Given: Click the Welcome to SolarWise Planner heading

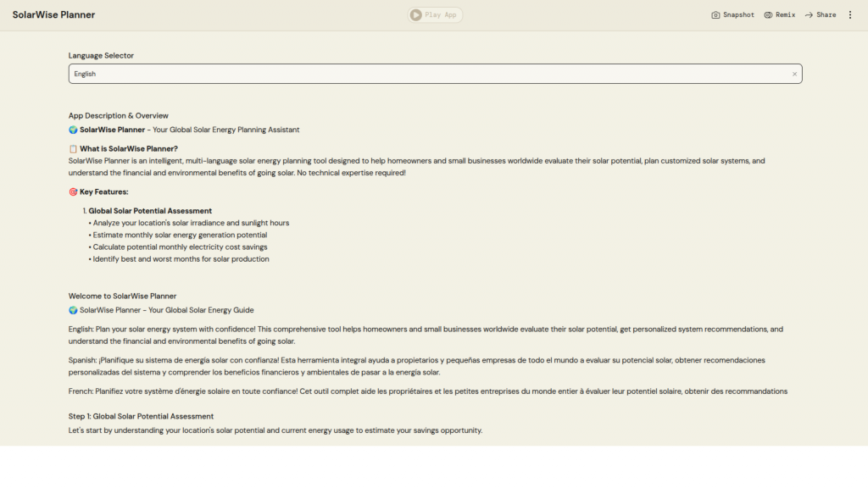Looking at the screenshot, I should [x=122, y=297].
